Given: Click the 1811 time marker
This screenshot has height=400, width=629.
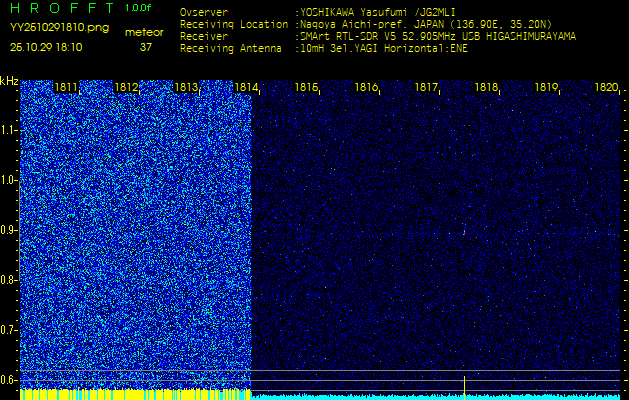Looking at the screenshot, I should click(x=66, y=87).
